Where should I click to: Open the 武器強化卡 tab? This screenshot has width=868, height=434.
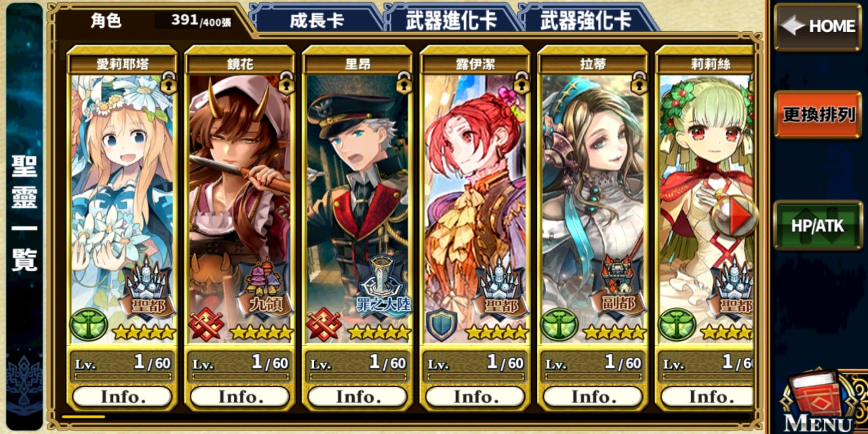pyautogui.click(x=586, y=20)
